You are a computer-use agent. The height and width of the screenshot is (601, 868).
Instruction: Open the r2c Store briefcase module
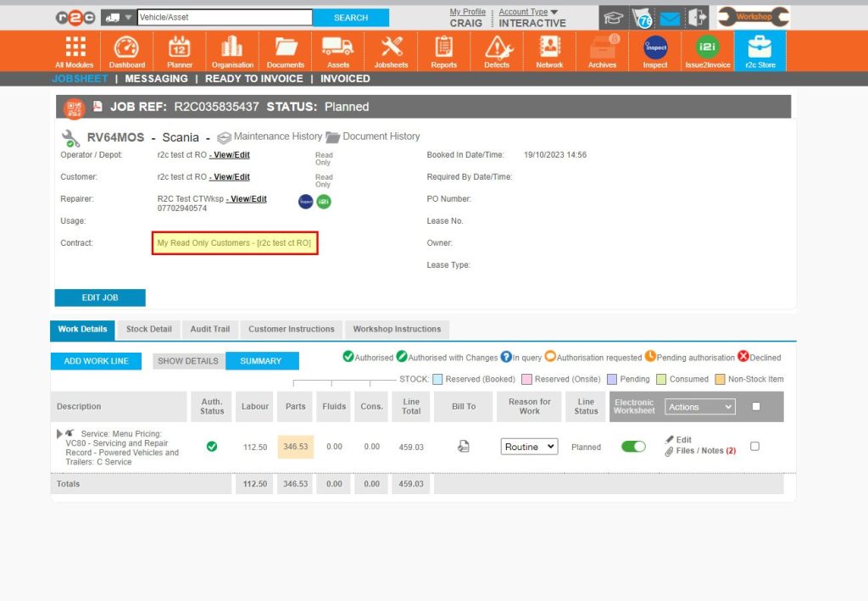pyautogui.click(x=760, y=52)
